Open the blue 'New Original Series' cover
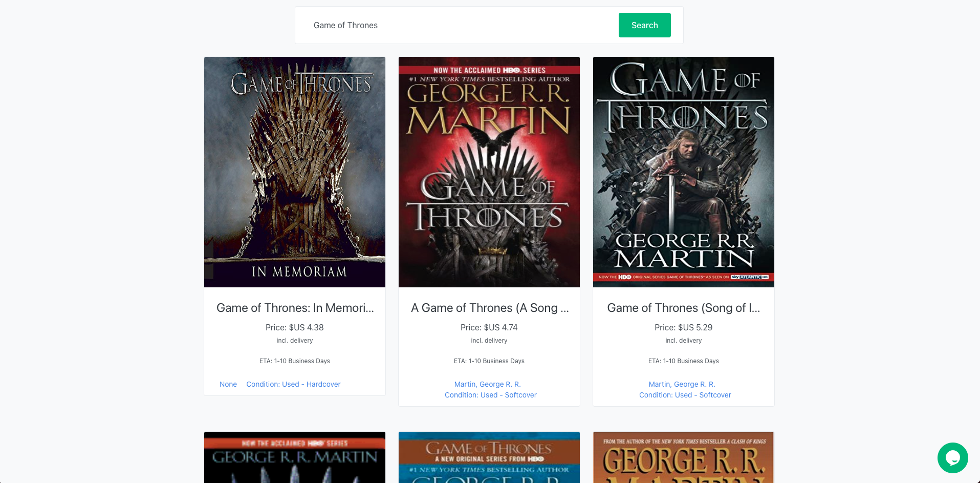The height and width of the screenshot is (483, 980). (x=489, y=457)
